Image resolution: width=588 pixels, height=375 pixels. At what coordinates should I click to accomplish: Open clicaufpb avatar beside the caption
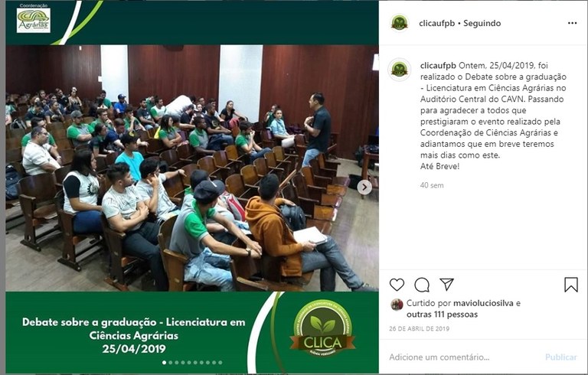click(x=400, y=70)
